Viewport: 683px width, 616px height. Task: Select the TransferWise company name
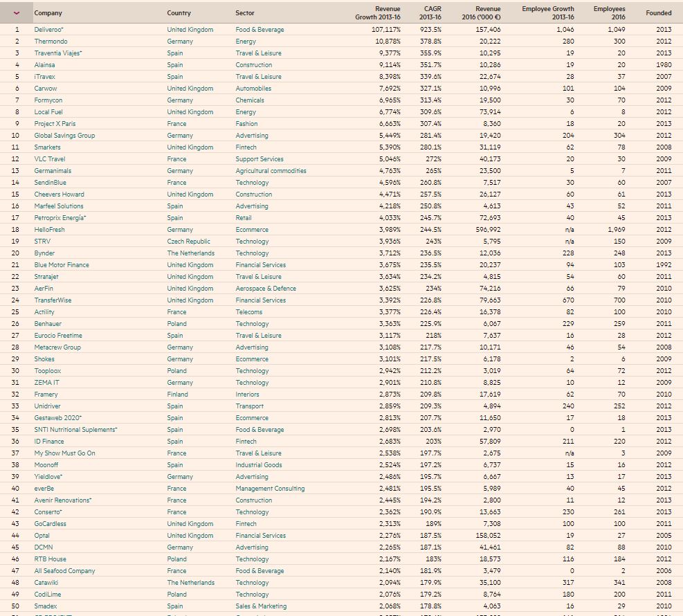[53, 300]
